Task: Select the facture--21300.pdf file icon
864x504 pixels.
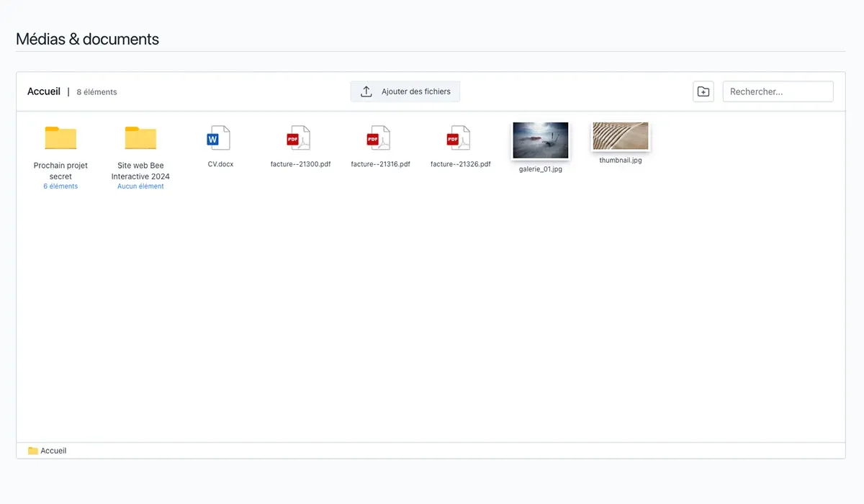Action: [298, 138]
